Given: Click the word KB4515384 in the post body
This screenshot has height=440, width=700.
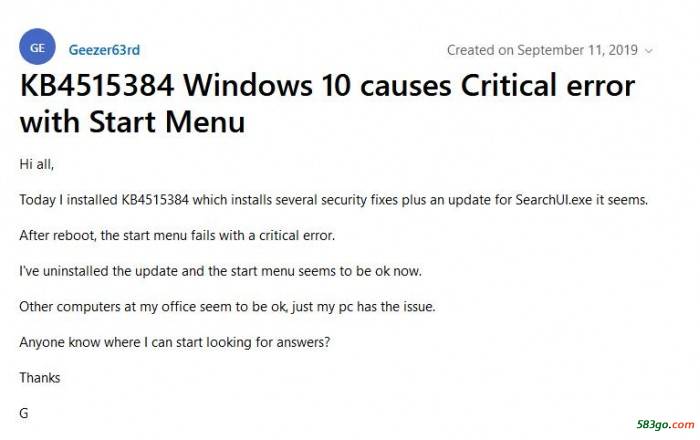Looking at the screenshot, I should pos(155,200).
